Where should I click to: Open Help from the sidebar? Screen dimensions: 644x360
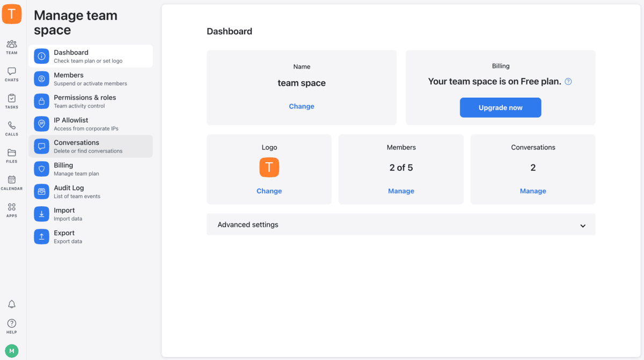[x=11, y=323]
